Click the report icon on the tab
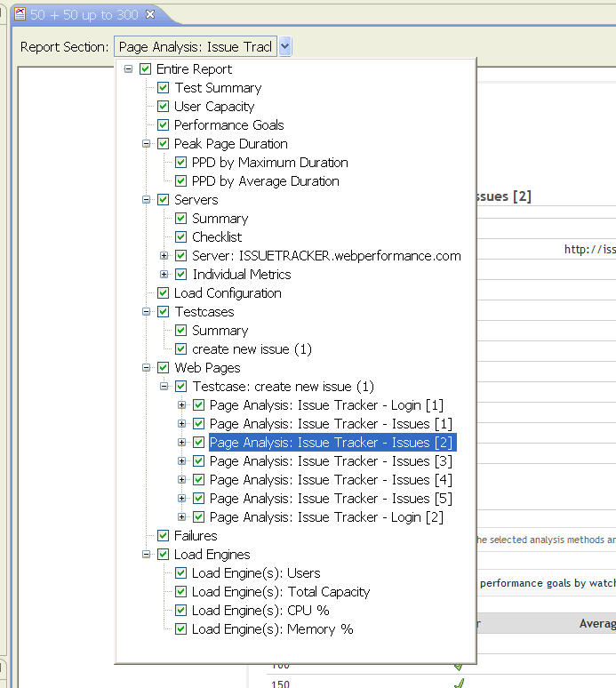The height and width of the screenshot is (688, 616). pos(20,14)
